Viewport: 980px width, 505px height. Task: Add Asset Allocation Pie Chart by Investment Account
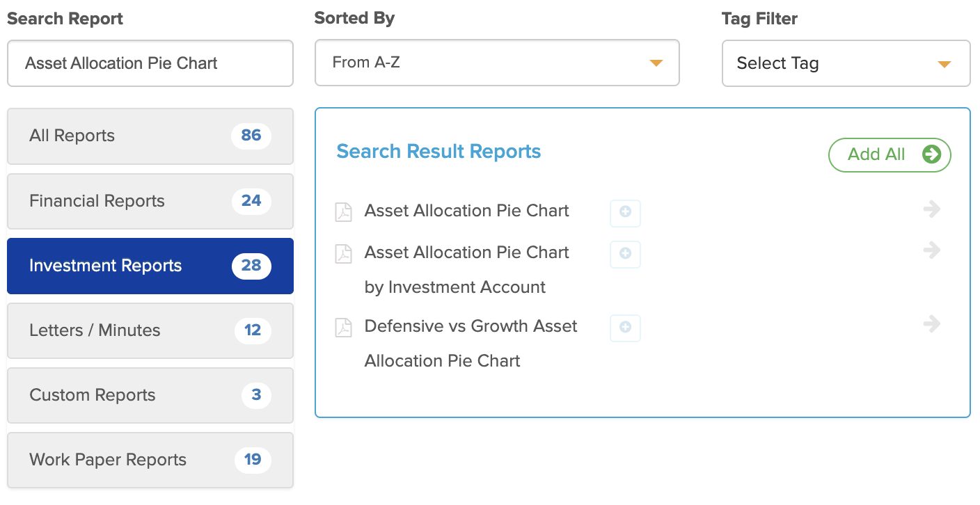click(625, 255)
